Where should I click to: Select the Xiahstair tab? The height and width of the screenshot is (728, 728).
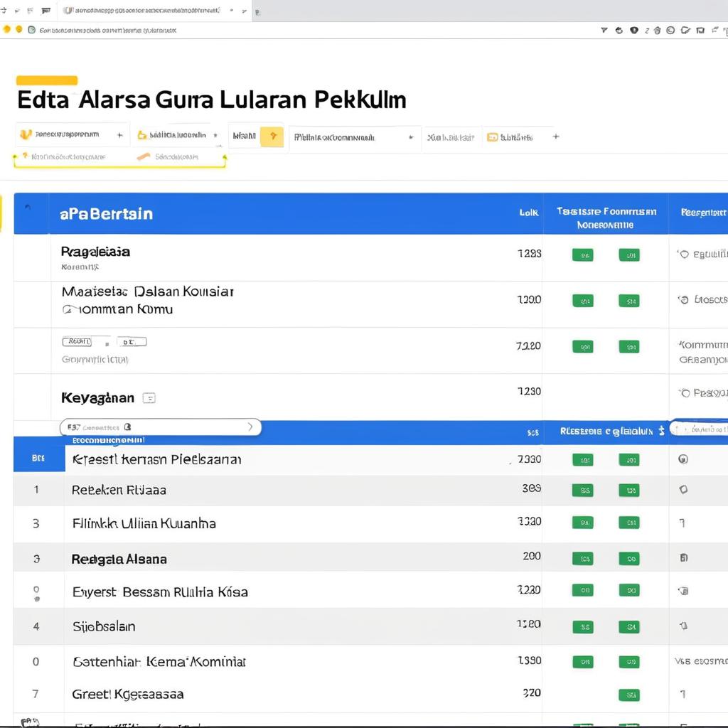tap(451, 137)
